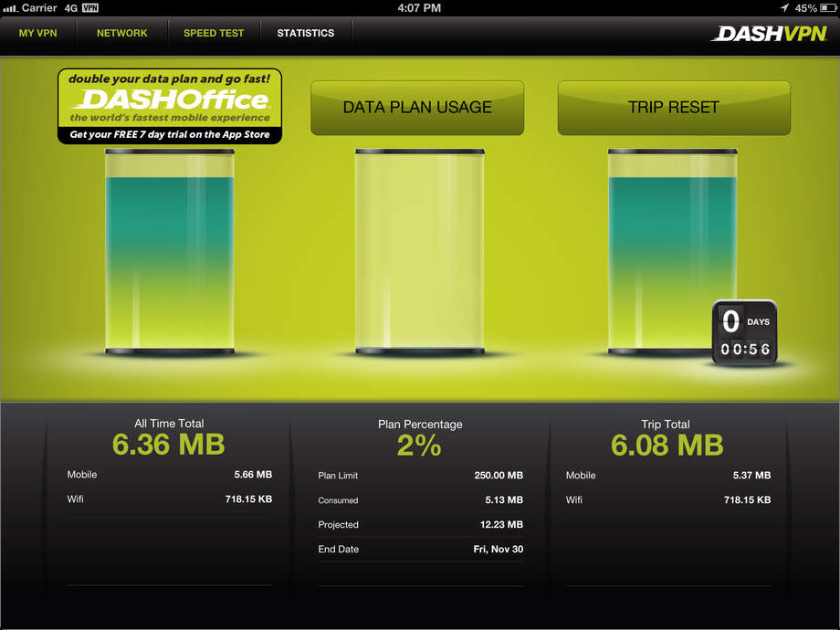This screenshot has height=630, width=840.
Task: Open the DASHOffice free trial banner
Action: (x=170, y=106)
